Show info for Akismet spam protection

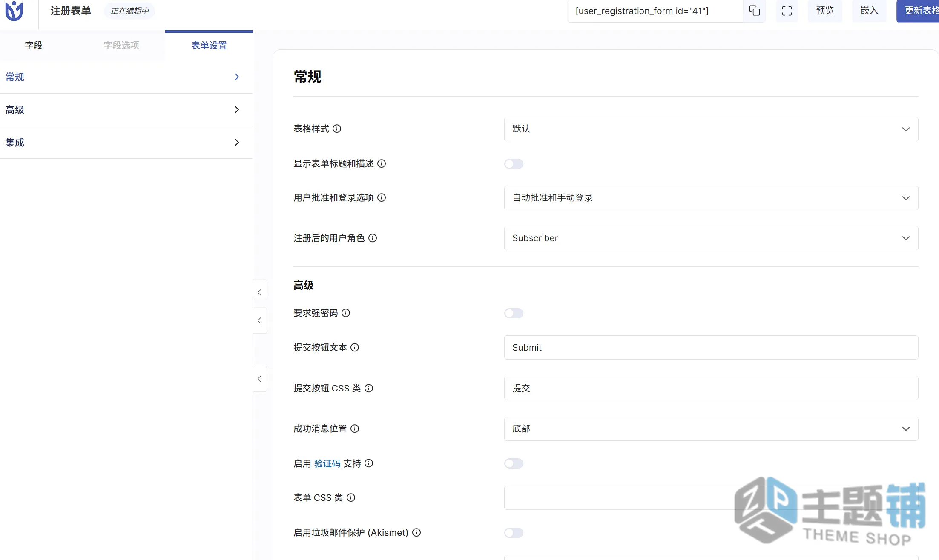click(x=416, y=532)
